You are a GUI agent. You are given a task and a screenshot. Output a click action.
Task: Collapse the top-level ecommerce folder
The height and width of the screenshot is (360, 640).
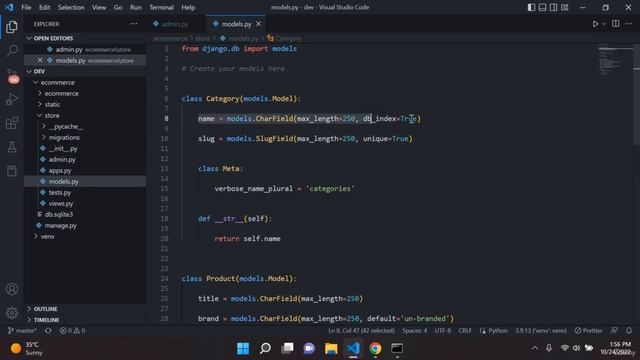[x=85, y=82]
